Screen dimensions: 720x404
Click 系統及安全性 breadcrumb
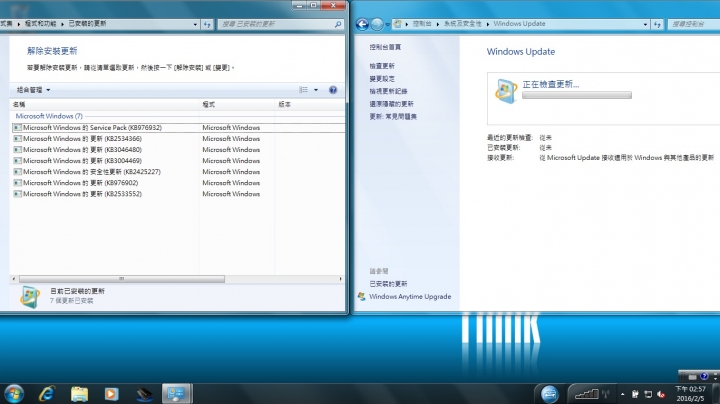point(462,23)
